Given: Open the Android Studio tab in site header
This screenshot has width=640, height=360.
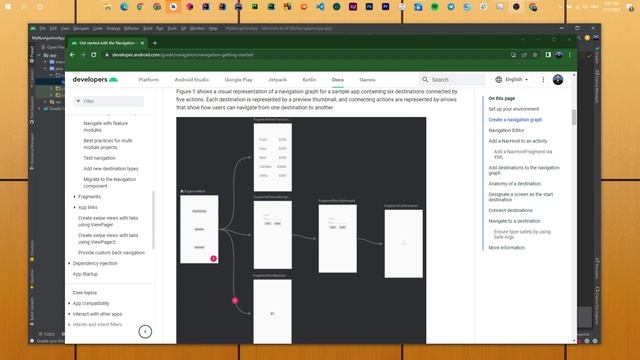Looking at the screenshot, I should [x=191, y=80].
